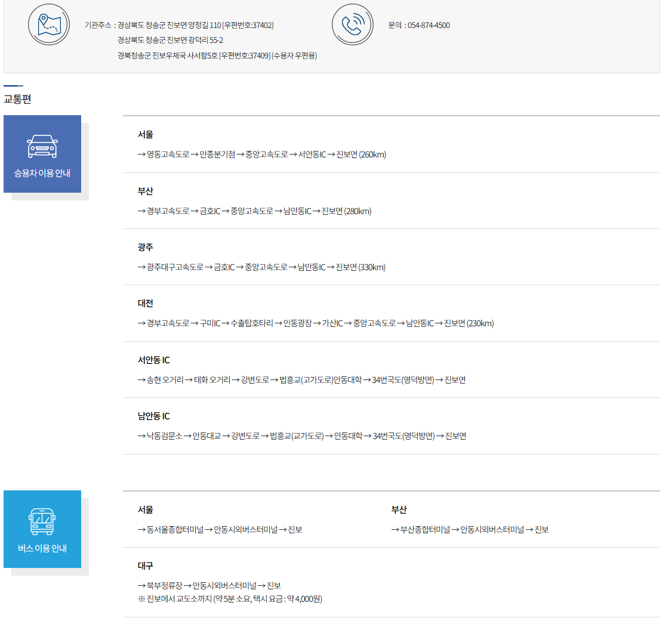Click the Gwangju route ending 진보면 (330km)
Viewport: 672px width, 627px height.
point(261,267)
